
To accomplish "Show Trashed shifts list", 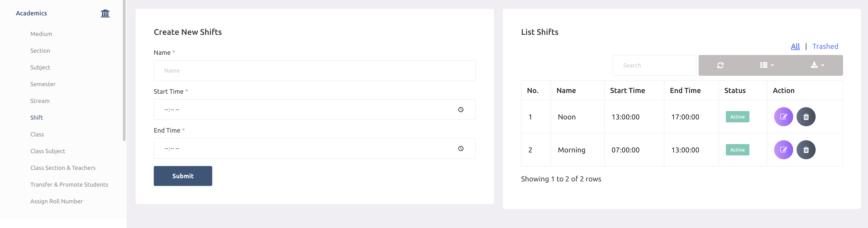I will click(825, 46).
